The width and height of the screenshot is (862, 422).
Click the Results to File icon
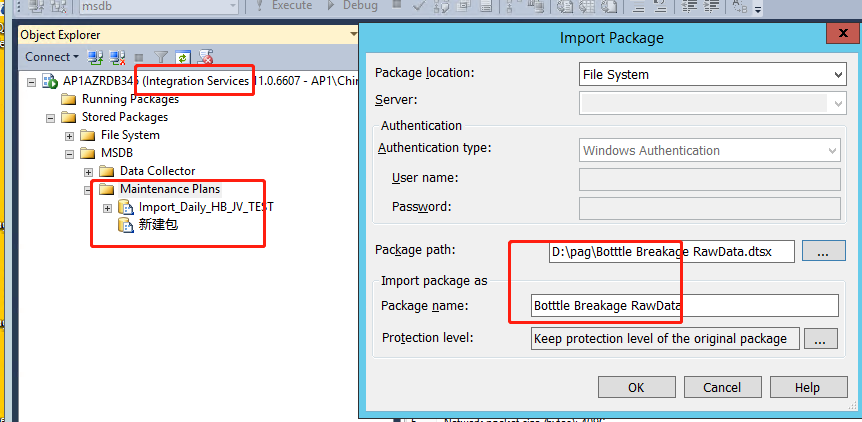tap(609, 5)
